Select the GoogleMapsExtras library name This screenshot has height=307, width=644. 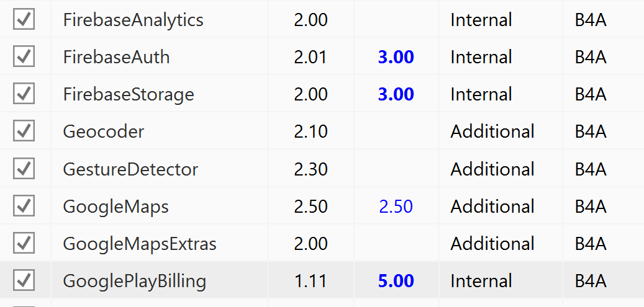click(x=140, y=244)
